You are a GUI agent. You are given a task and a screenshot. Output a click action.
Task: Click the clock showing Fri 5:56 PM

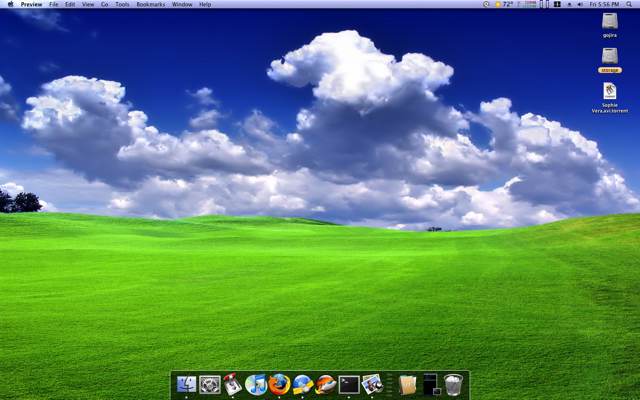[604, 4]
